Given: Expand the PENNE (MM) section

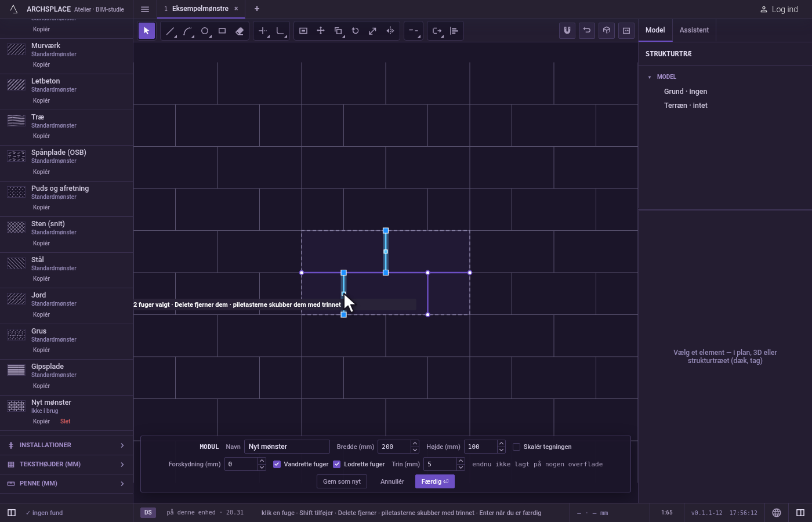Looking at the screenshot, I should pyautogui.click(x=67, y=484).
